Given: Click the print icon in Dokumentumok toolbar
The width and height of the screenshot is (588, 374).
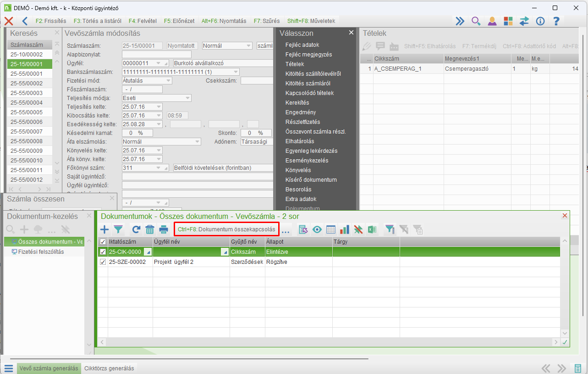Looking at the screenshot, I should 164,229.
